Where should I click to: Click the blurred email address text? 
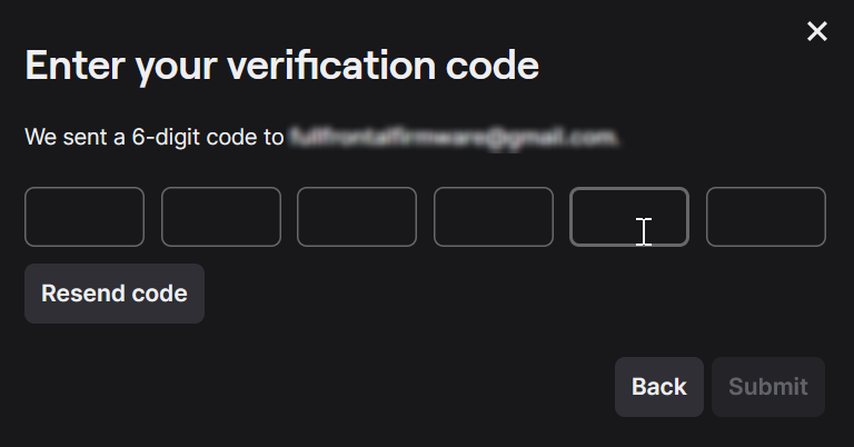tap(452, 137)
